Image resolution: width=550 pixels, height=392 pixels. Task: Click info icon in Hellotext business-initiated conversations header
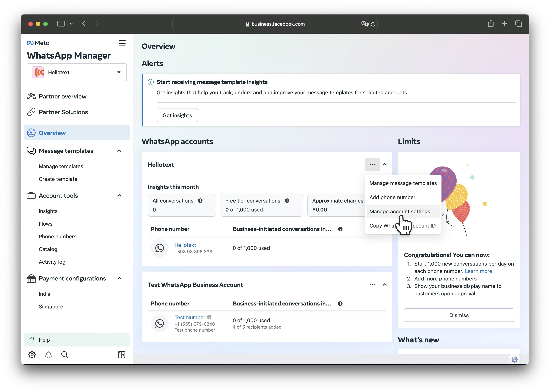pos(340,229)
